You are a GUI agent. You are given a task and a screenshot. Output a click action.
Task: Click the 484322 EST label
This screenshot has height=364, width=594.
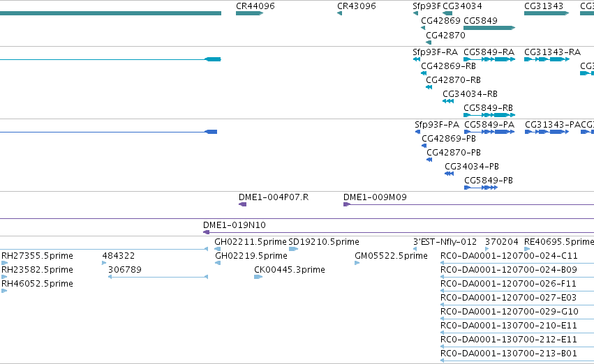[118, 256]
